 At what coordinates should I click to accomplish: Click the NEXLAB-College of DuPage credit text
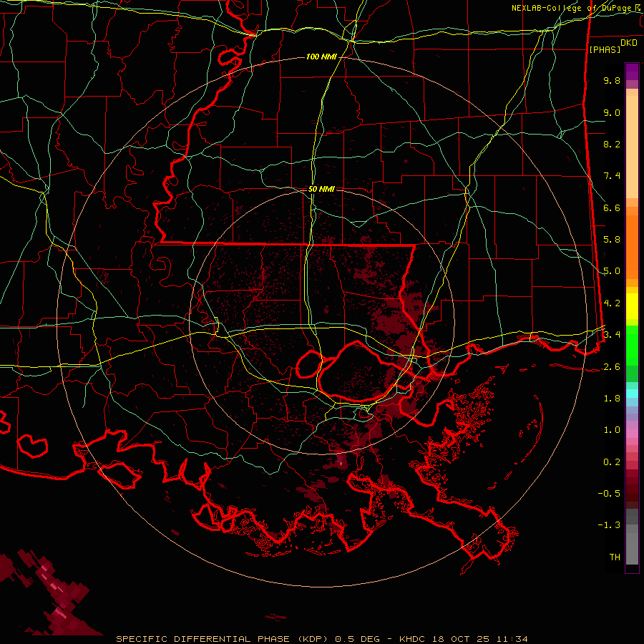pyautogui.click(x=571, y=8)
